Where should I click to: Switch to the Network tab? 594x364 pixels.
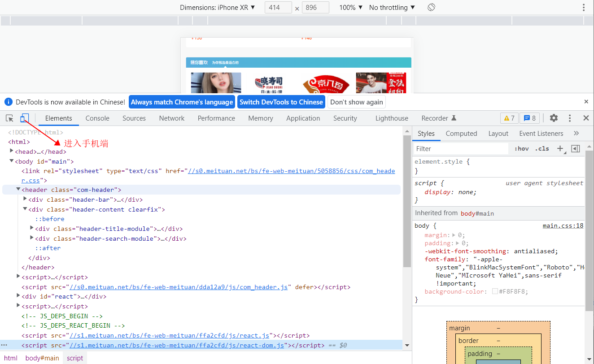pyautogui.click(x=172, y=118)
